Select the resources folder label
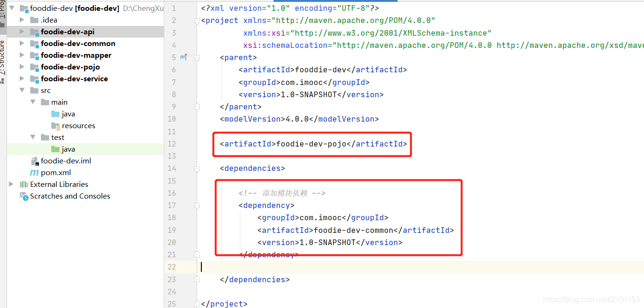Image resolution: width=644 pixels, height=308 pixels. (78, 125)
